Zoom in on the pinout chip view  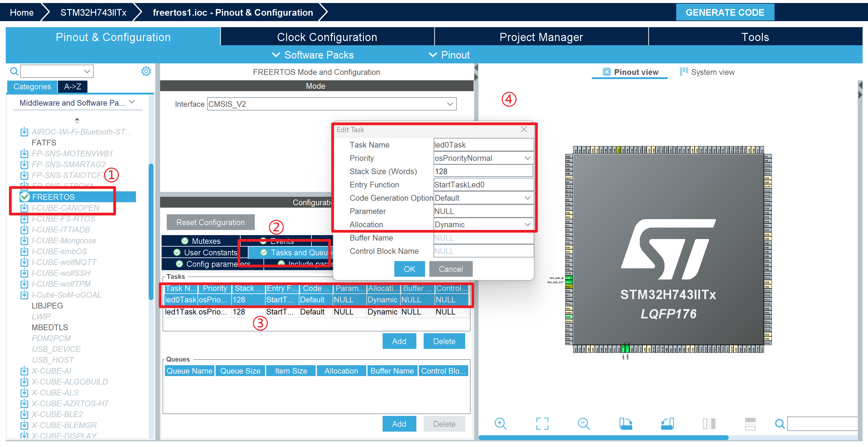[x=500, y=423]
